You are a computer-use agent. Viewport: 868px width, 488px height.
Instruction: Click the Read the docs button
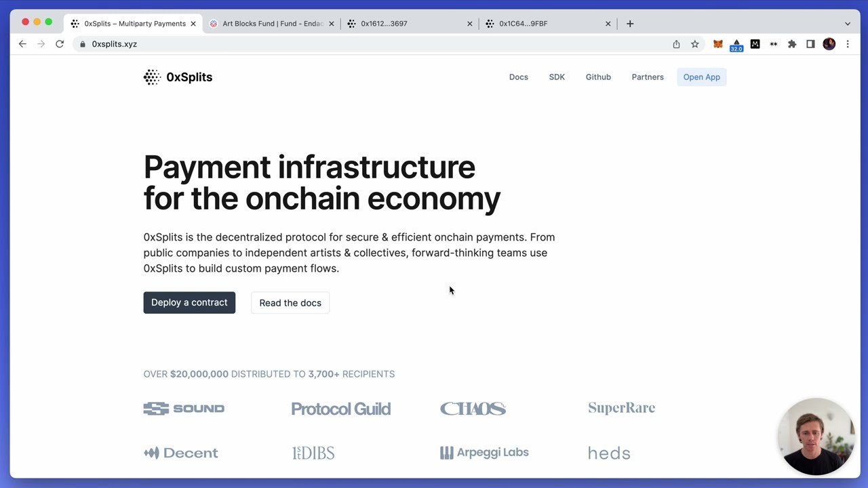290,303
